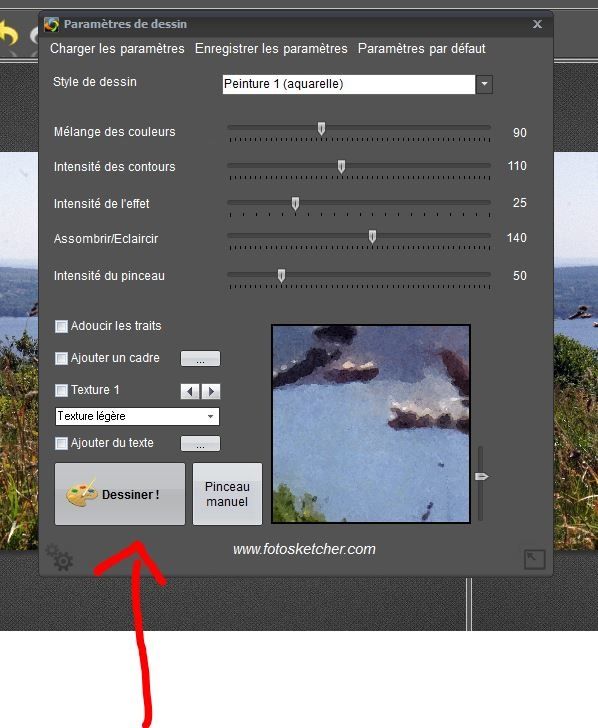Open the Texture légère dropdown

click(x=137, y=416)
